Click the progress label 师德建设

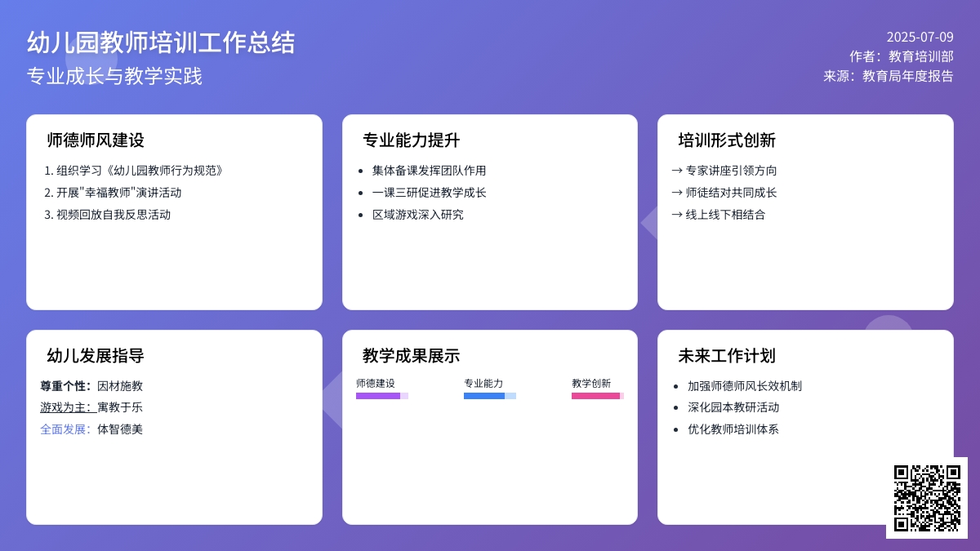click(376, 384)
